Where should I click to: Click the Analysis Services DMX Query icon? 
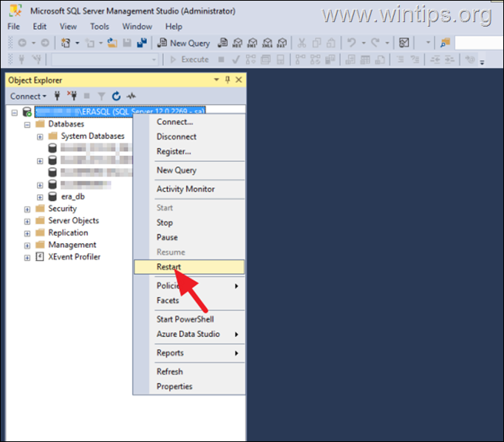252,43
